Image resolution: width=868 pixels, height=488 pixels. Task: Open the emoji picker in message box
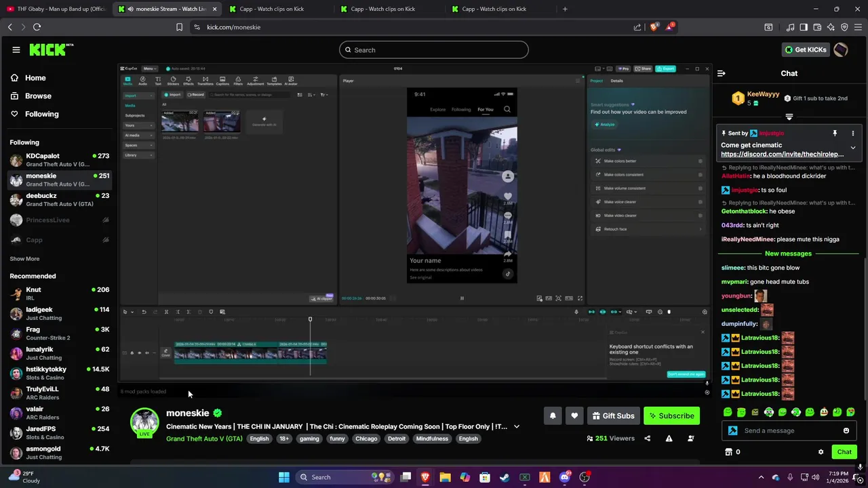click(846, 430)
